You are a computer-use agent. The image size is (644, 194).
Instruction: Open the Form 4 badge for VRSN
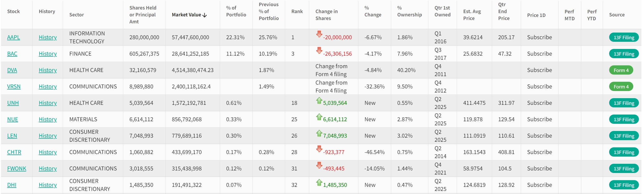621,87
